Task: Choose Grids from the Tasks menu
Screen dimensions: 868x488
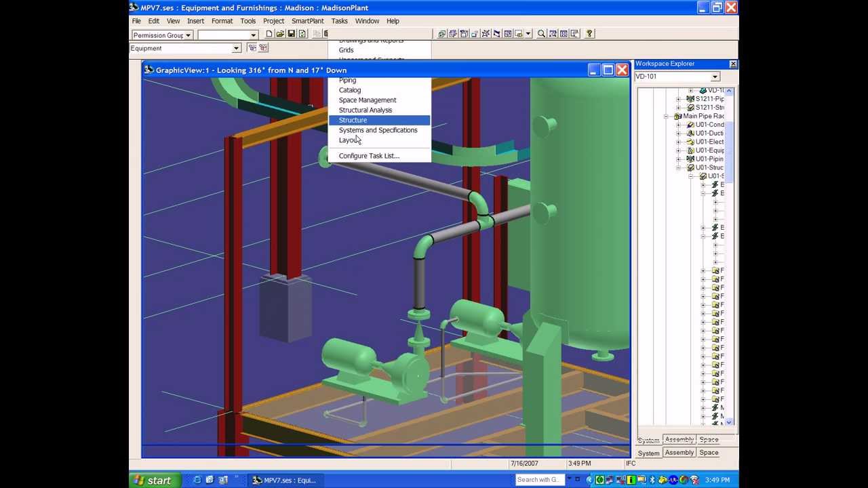Action: [x=379, y=50]
